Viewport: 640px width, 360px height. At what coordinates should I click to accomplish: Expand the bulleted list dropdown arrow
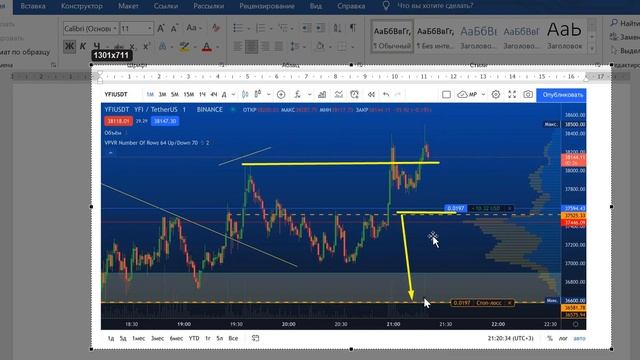point(248,28)
